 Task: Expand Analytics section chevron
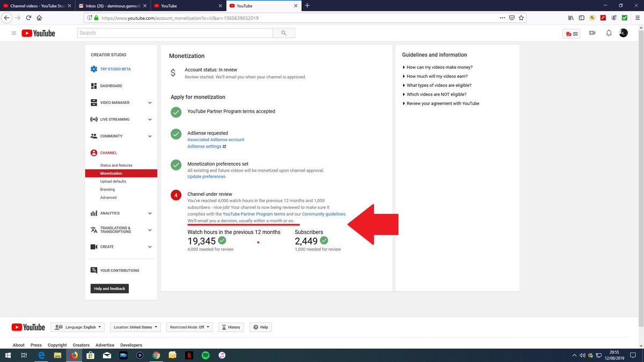150,213
